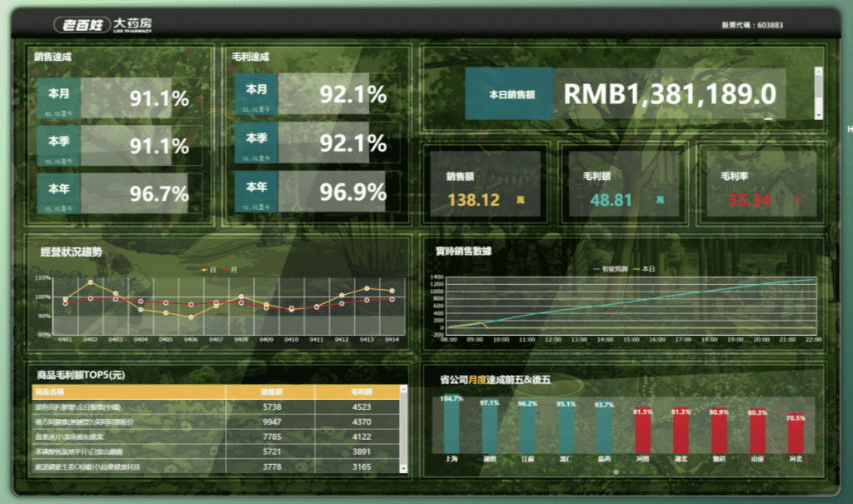The height and width of the screenshot is (504, 853).
Task: Click sales value 3778 in TOP5 table
Action: (272, 467)
